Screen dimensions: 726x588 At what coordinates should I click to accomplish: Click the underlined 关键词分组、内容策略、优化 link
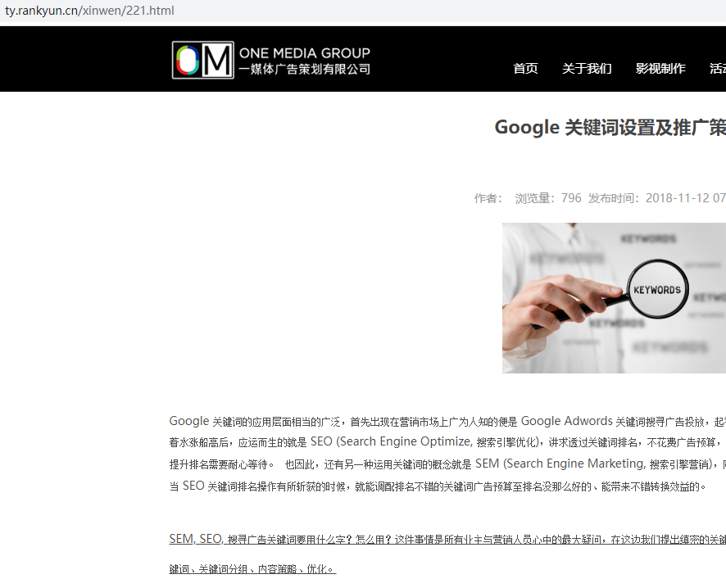[x=254, y=568]
